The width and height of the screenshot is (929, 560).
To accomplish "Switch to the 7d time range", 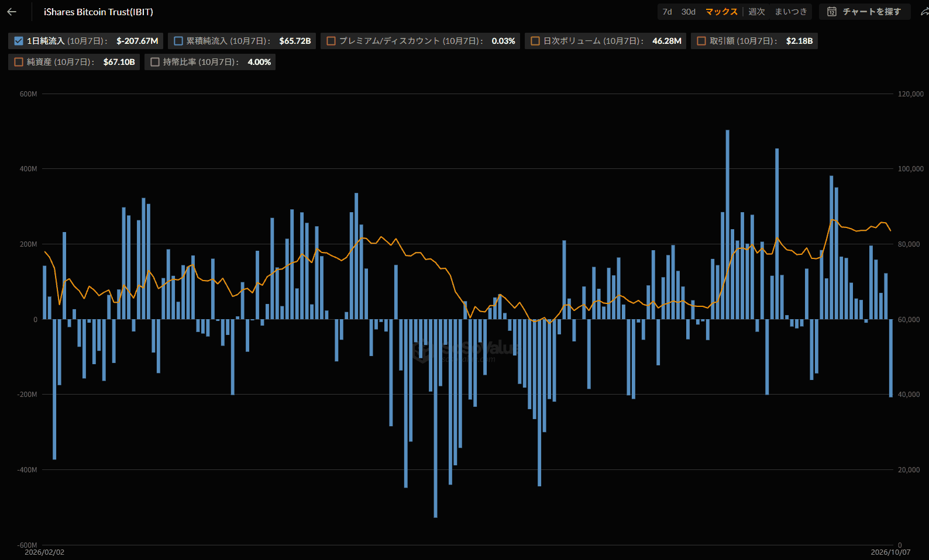I will point(667,12).
